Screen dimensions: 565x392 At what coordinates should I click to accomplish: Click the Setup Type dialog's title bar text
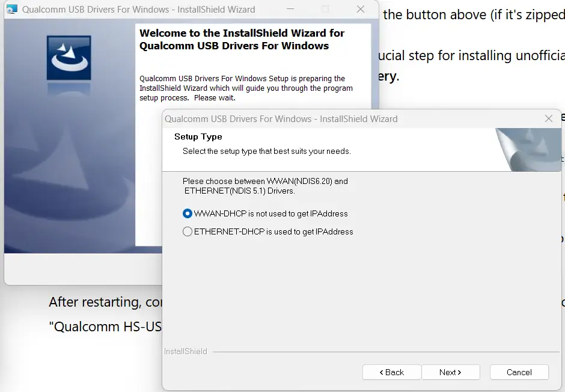pos(281,119)
